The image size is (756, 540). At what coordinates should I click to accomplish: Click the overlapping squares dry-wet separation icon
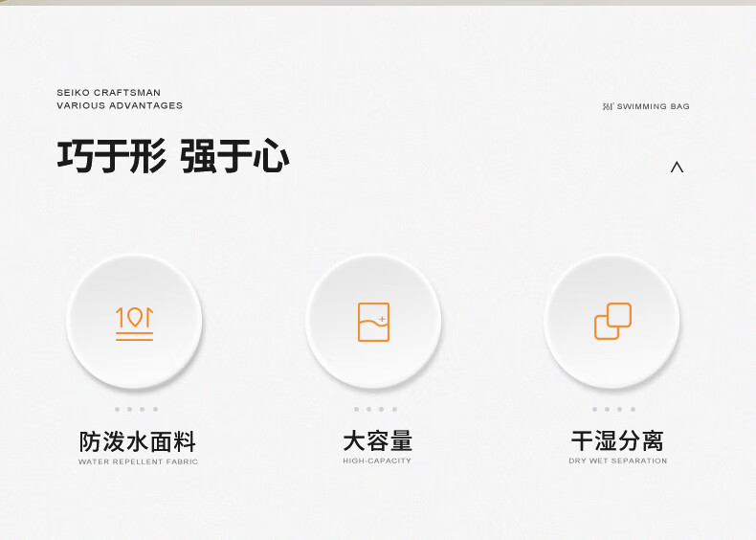[612, 321]
